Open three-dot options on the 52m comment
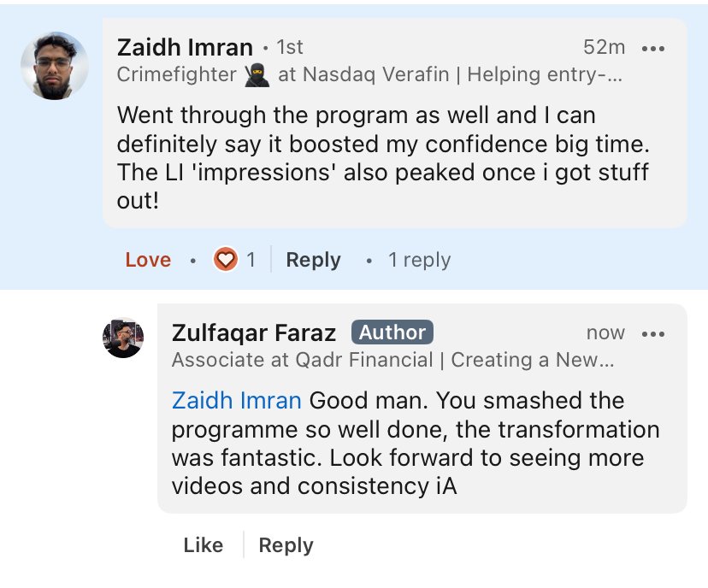The image size is (708, 588). click(x=653, y=48)
